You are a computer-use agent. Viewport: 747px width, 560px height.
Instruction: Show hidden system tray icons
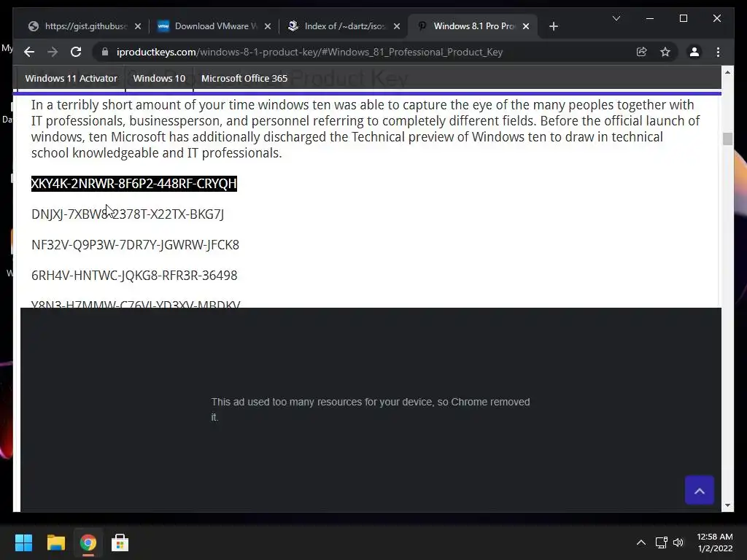(x=641, y=542)
